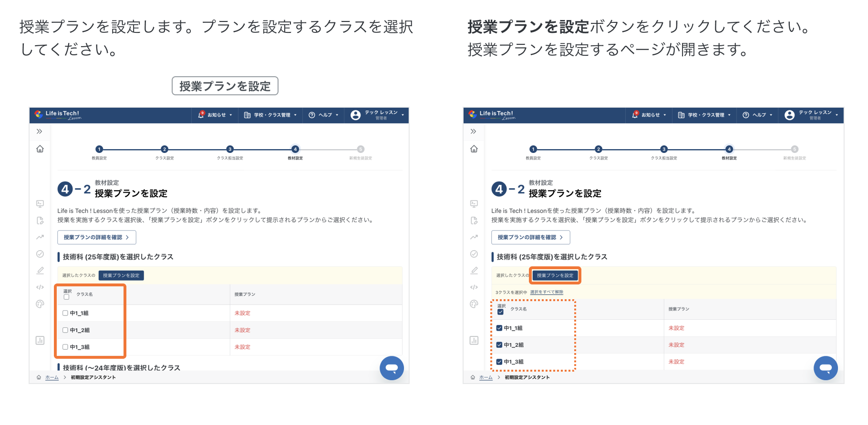Click the circled checkmark icon in left screenshot's sidebar
This screenshot has width=868, height=425.
click(40, 254)
